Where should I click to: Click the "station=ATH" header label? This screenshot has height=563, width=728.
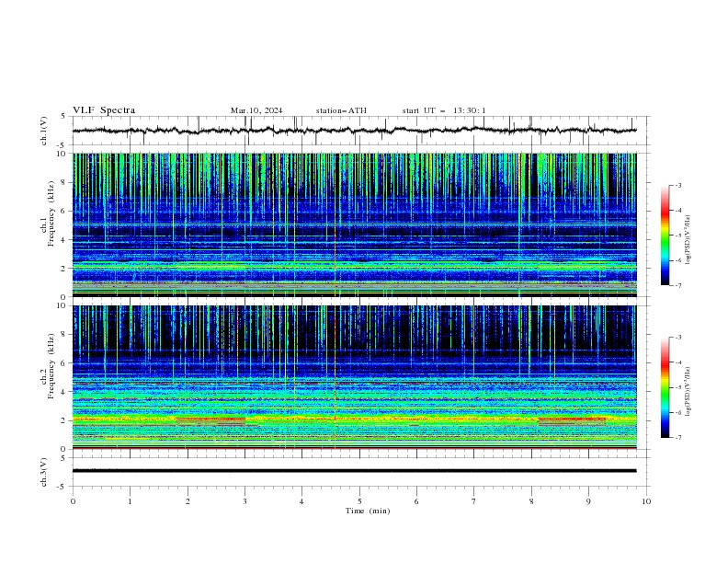341,110
